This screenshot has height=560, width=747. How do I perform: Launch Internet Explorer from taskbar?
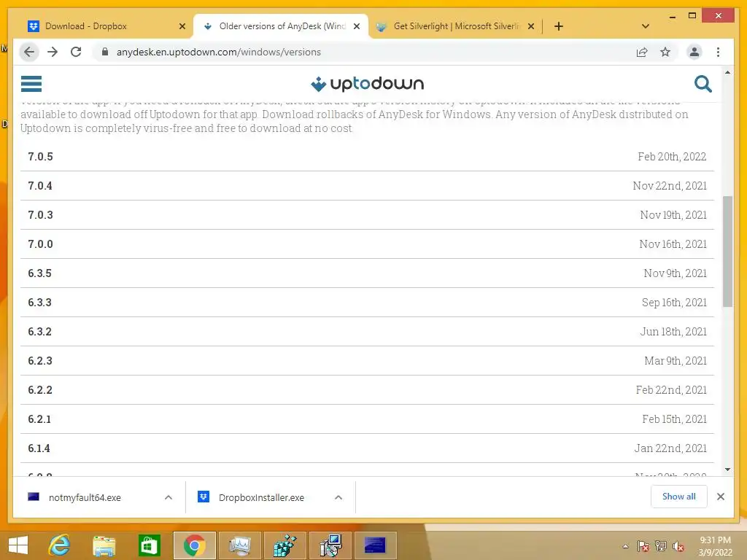point(60,545)
